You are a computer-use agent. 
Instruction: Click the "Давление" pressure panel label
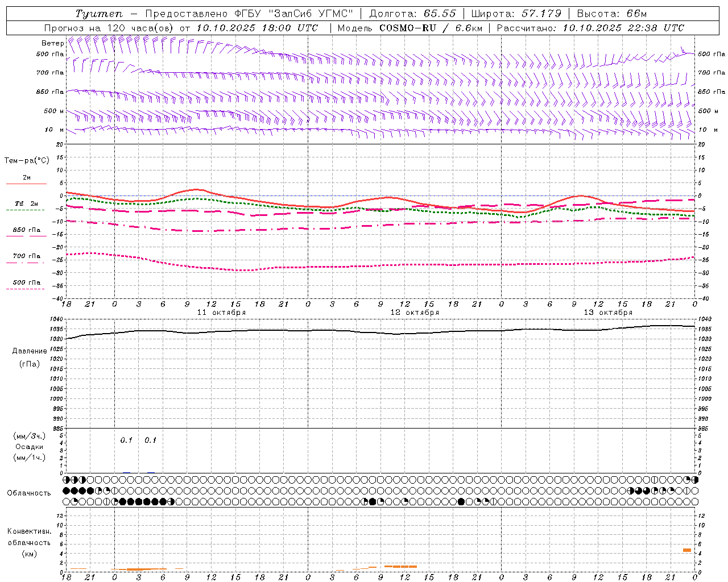(30, 351)
